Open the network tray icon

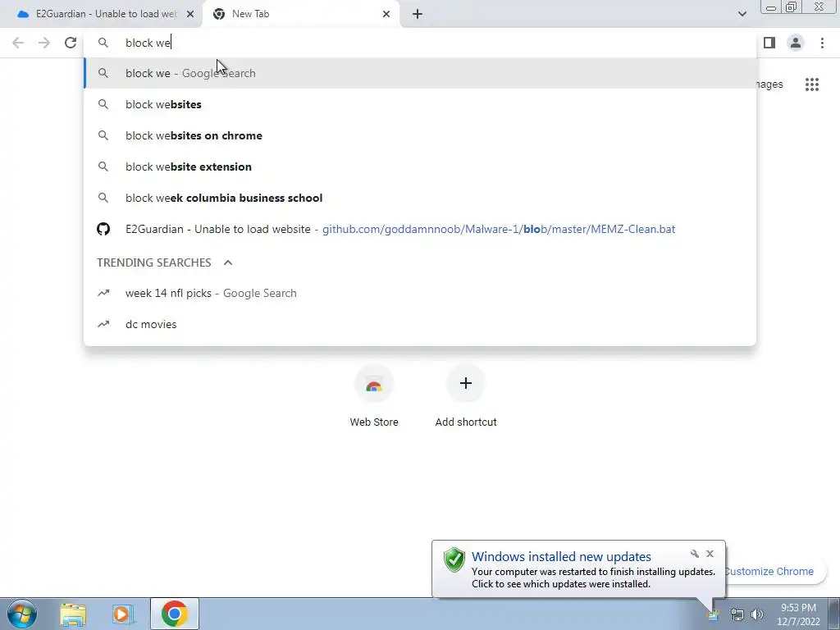(737, 615)
